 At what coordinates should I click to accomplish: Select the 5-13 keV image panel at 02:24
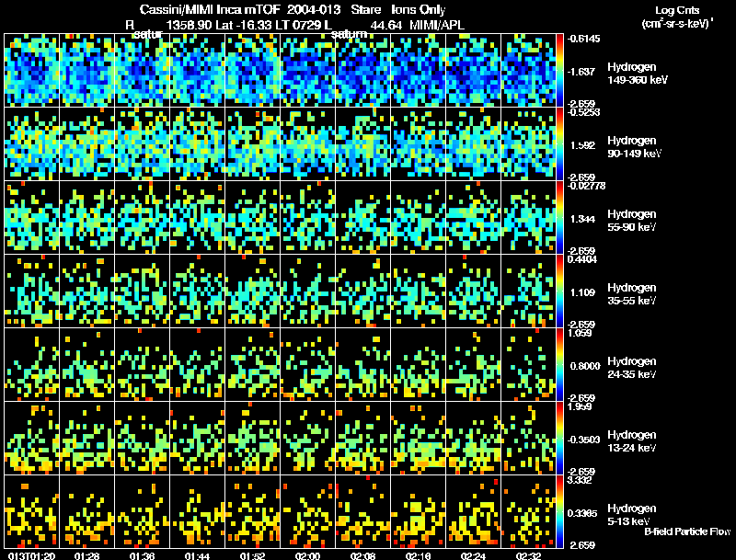coord(473,512)
